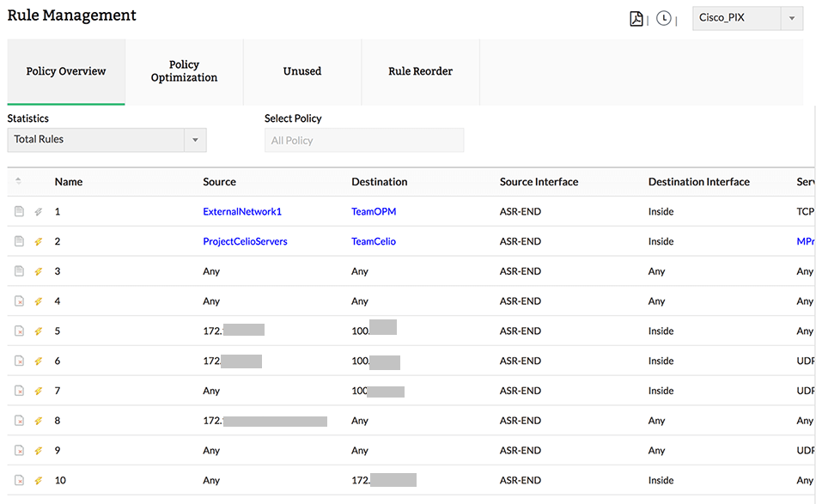The width and height of the screenshot is (816, 504).
Task: Click the greyed lightning icon on rule 1
Action: coord(38,211)
